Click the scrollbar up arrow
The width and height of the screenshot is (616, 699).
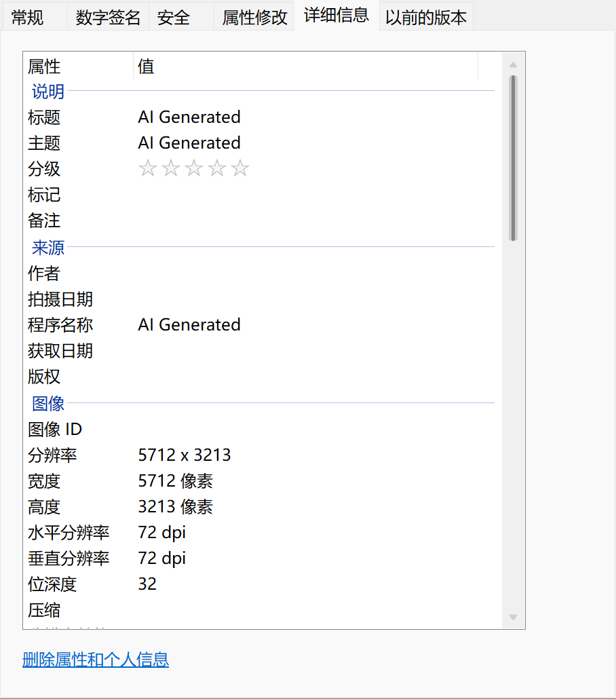click(513, 65)
